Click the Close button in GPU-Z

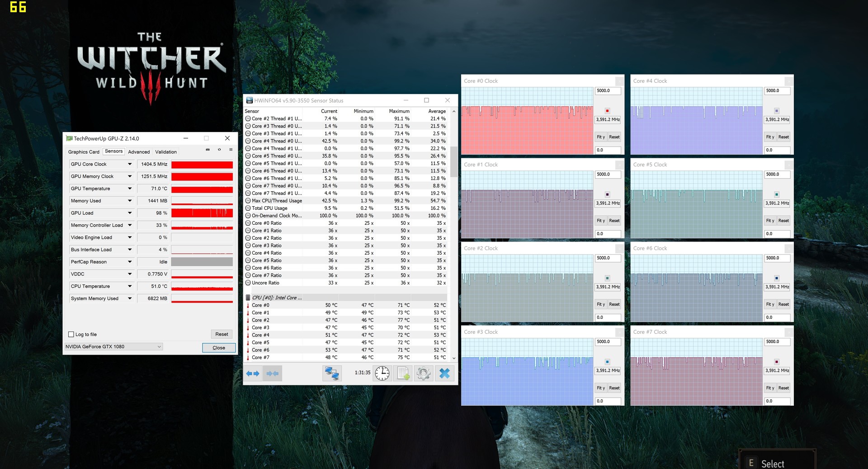click(219, 348)
